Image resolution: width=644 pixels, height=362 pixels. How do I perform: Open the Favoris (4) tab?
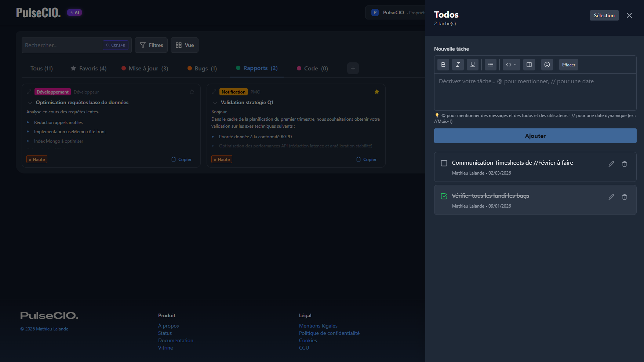point(88,68)
